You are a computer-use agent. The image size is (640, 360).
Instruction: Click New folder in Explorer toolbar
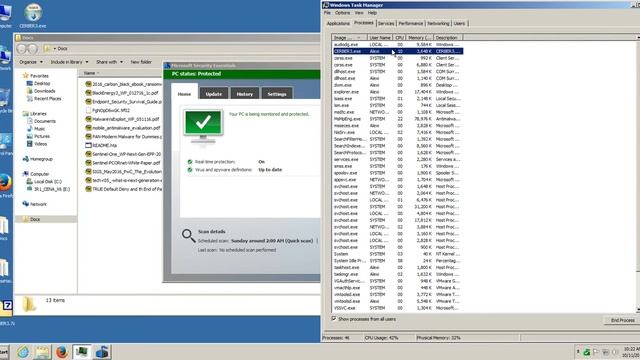tap(141, 62)
